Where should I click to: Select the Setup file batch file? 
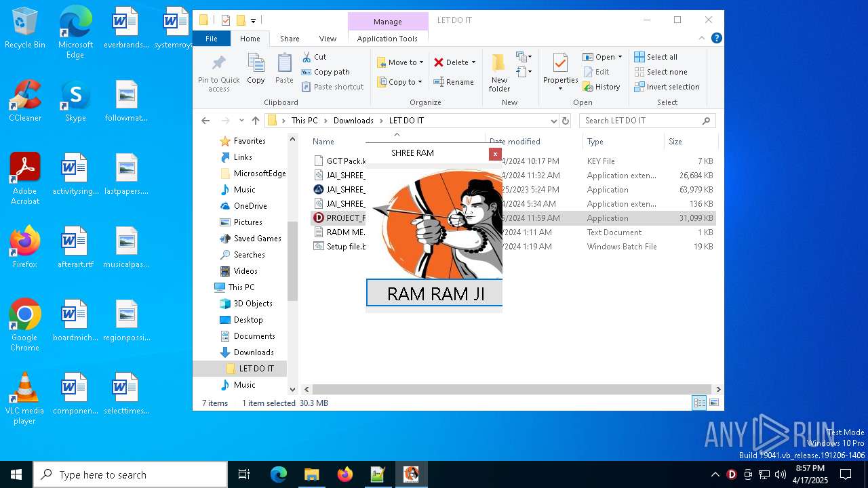coord(513,247)
